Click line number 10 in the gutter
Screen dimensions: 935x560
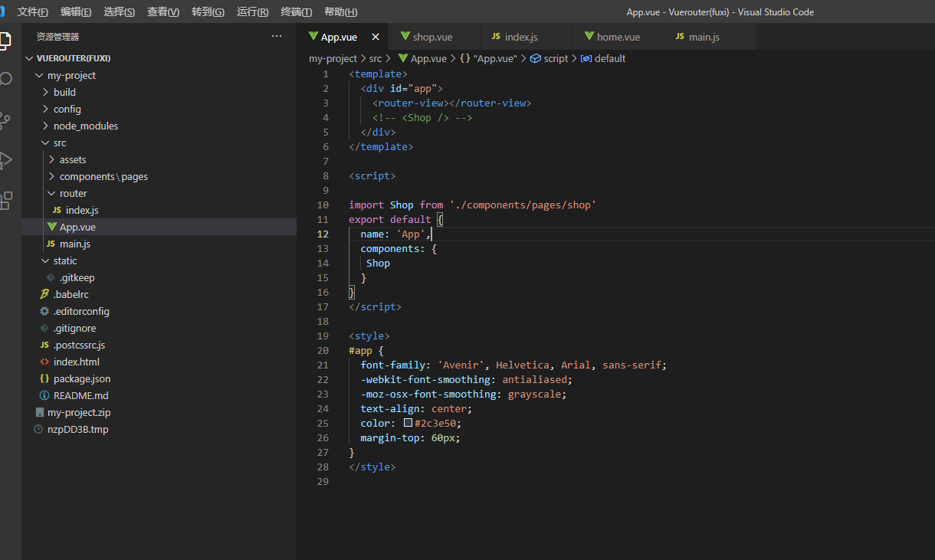(x=323, y=205)
